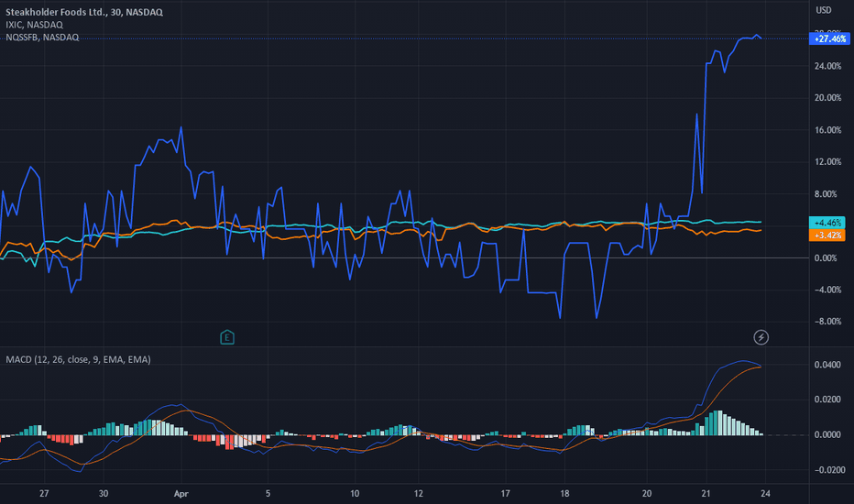Click the +27.46% price label
This screenshot has width=854, height=504.
[829, 38]
